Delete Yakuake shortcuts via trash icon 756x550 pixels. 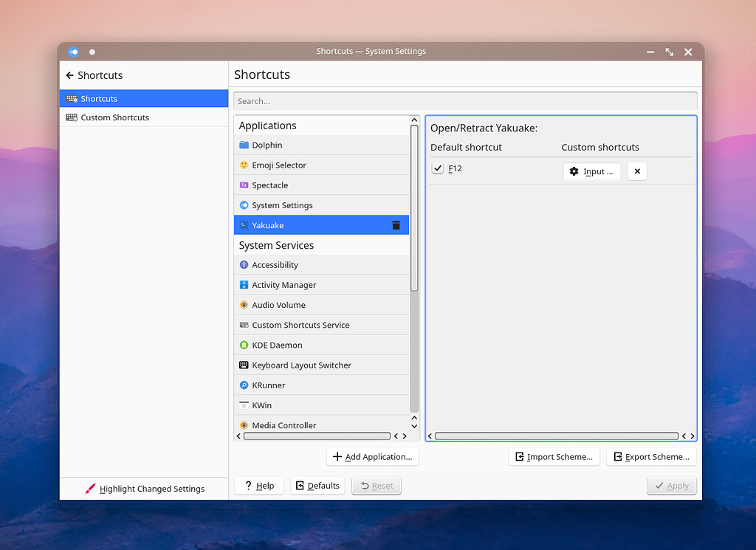pyautogui.click(x=396, y=224)
